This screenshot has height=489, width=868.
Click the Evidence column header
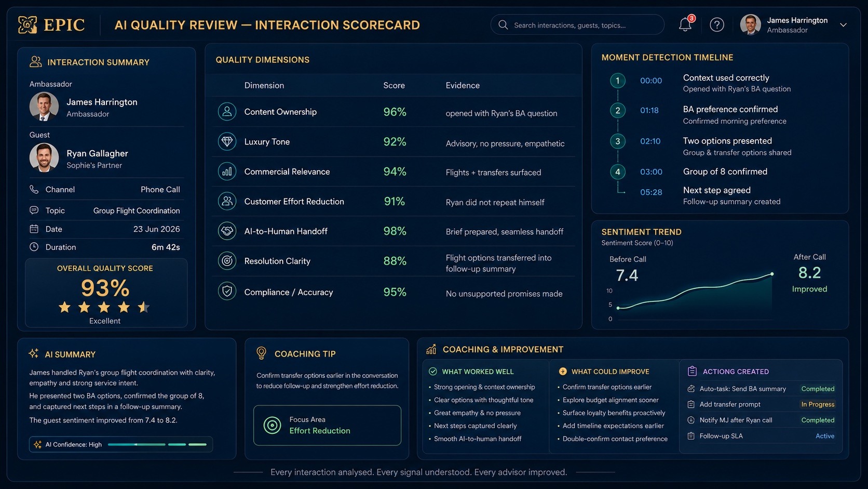pos(463,85)
